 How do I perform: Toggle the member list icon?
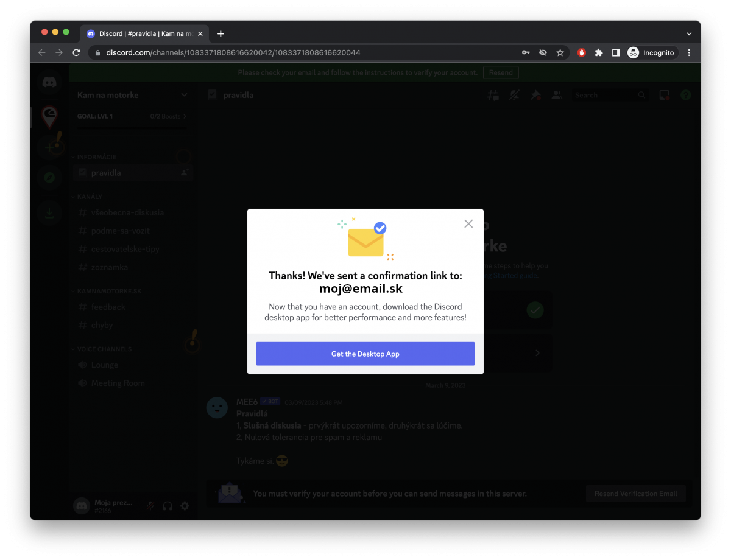point(557,95)
